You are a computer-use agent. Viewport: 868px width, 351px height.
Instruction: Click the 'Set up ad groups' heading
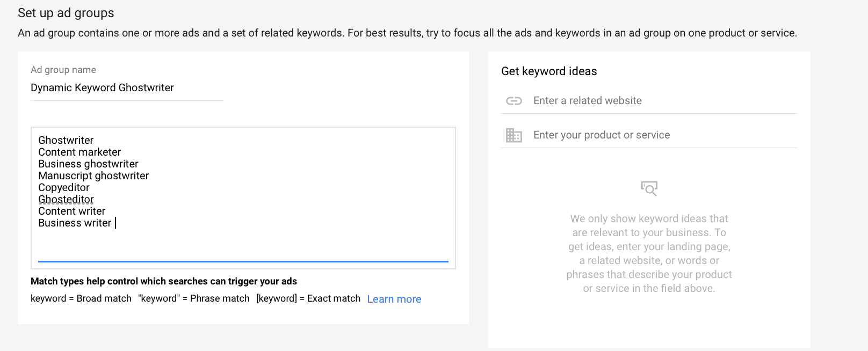coord(66,13)
